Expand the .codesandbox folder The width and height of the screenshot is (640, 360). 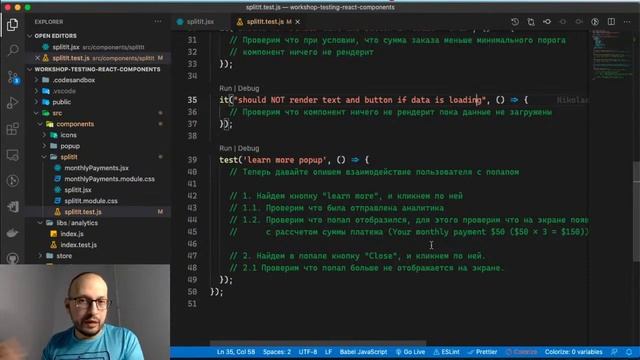click(x=73, y=80)
